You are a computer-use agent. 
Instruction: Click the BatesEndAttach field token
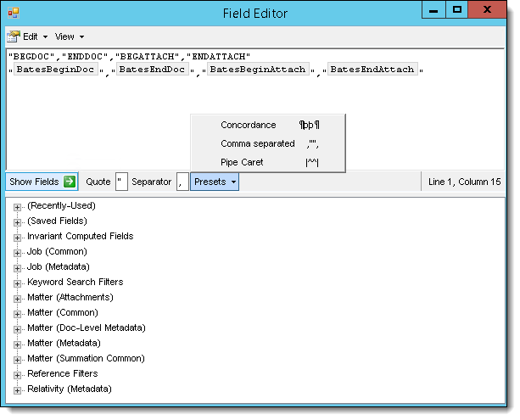click(x=372, y=70)
